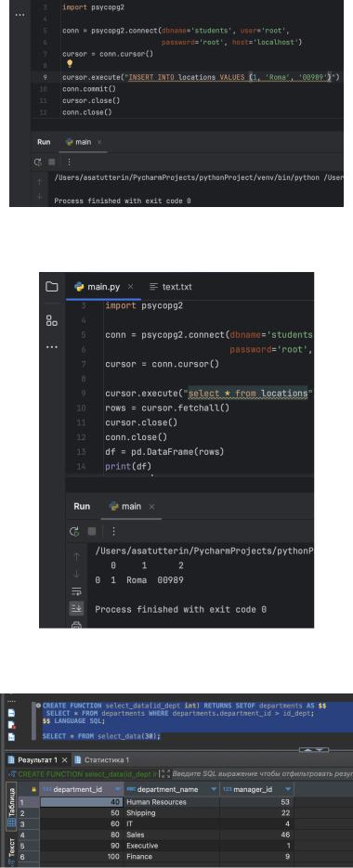Select the Human Resources row cell
Image resolution: width=353 pixels, height=868 pixels.
click(172, 801)
